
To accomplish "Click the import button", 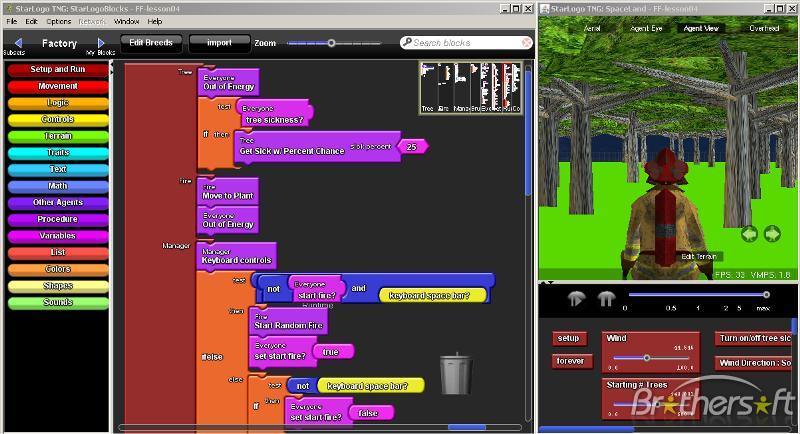I will [219, 43].
